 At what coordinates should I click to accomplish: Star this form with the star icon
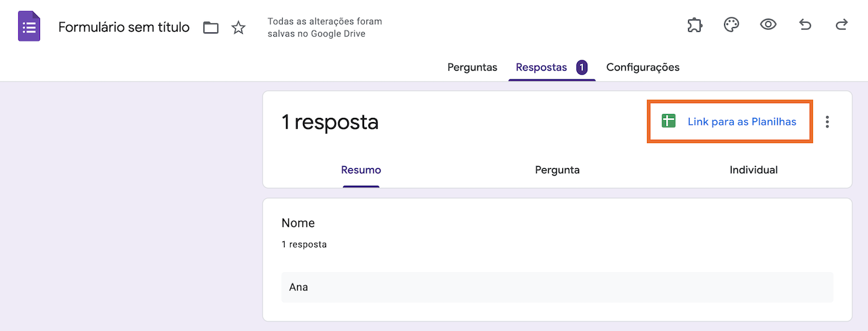click(x=239, y=28)
